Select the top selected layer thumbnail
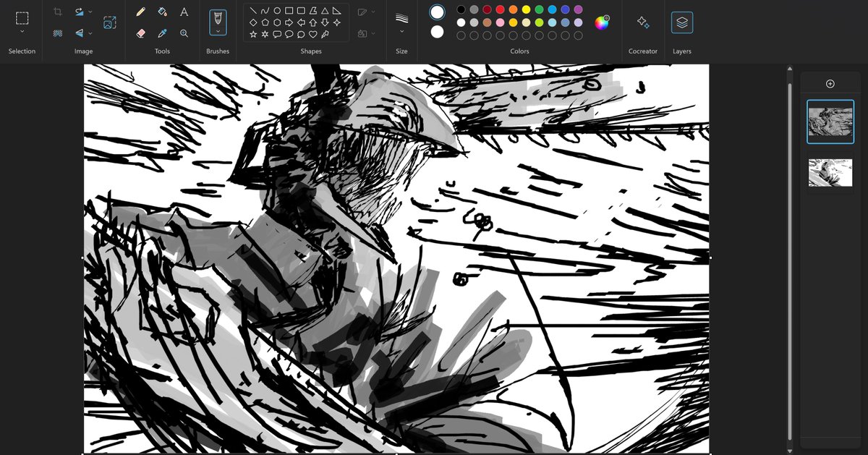This screenshot has height=455, width=868. (830, 122)
